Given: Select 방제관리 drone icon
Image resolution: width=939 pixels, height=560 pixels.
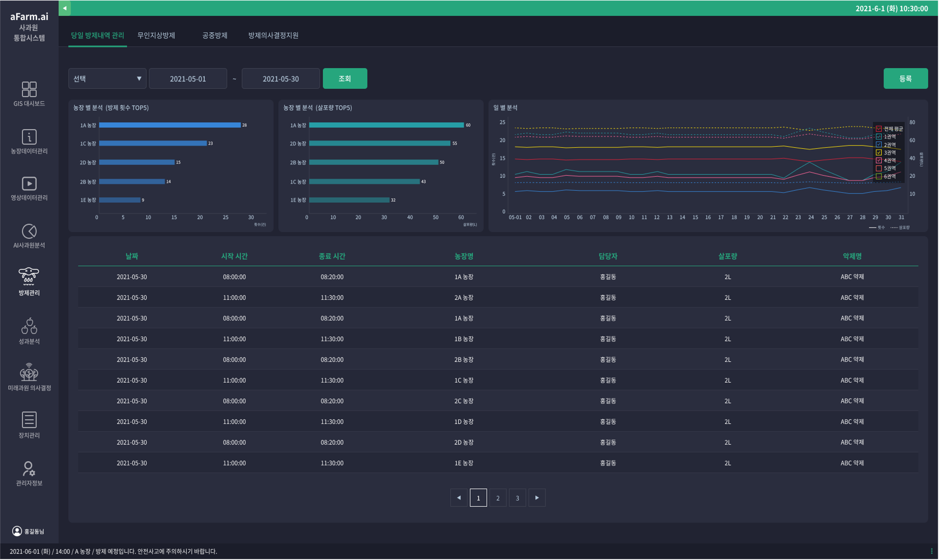Looking at the screenshot, I should click(x=29, y=277).
